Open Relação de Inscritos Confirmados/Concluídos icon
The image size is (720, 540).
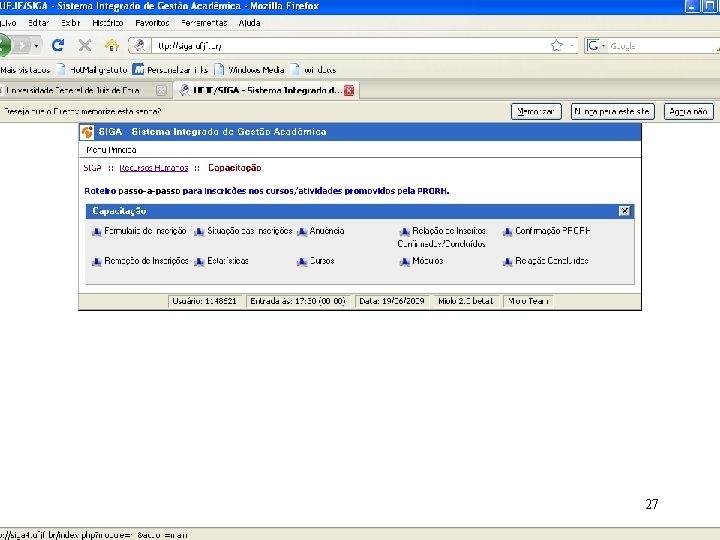pyautogui.click(x=405, y=232)
